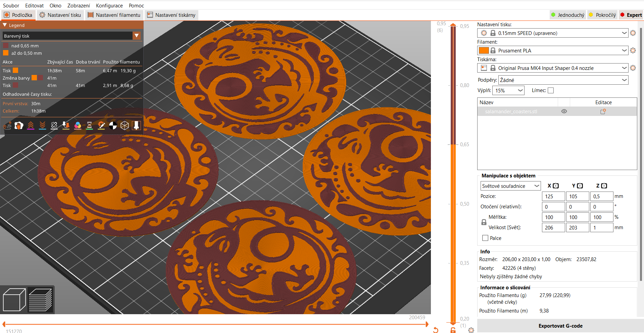Open the Konfigurace menu

(x=109, y=5)
